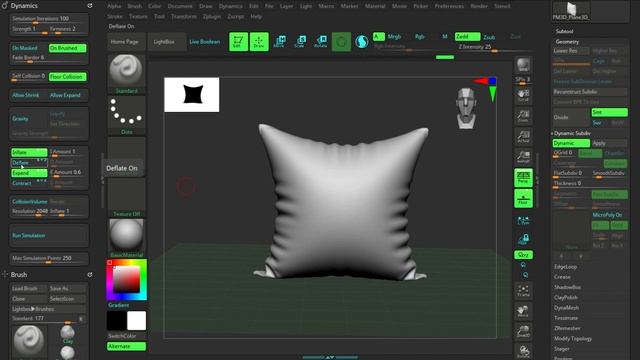Toggle Floor Collision
Viewport: 640px width, 360px height.
(67, 77)
